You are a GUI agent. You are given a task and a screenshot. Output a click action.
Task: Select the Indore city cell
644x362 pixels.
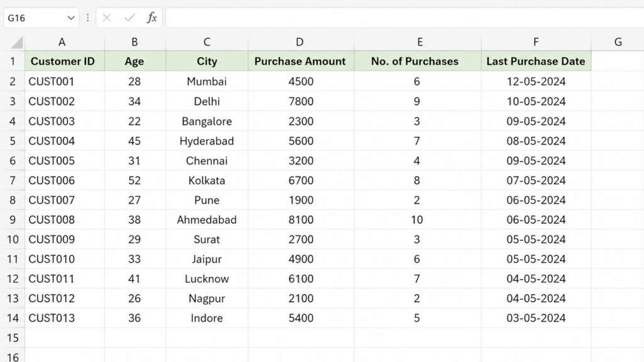pos(207,318)
